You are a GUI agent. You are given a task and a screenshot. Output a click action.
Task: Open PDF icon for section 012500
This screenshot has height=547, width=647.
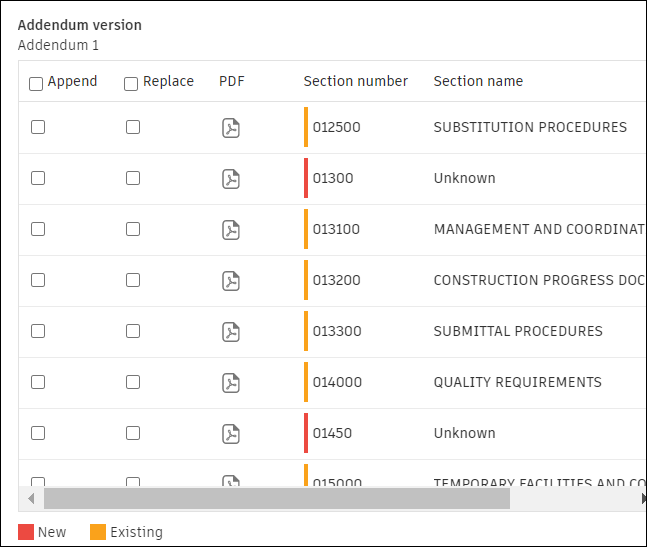(x=231, y=128)
